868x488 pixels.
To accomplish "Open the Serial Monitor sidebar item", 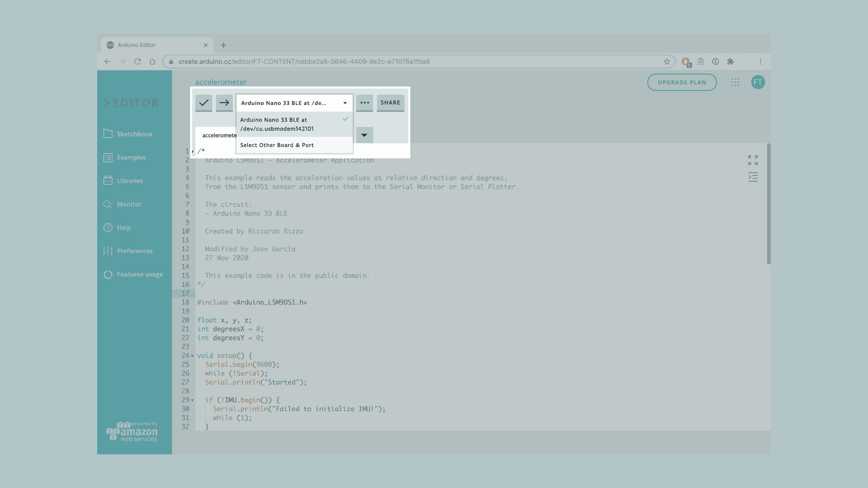I will pyautogui.click(x=129, y=204).
